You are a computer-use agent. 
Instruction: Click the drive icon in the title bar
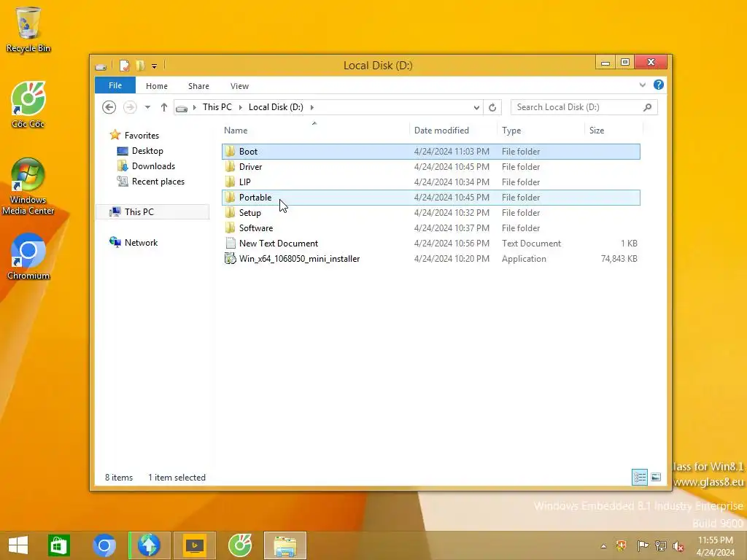point(101,66)
